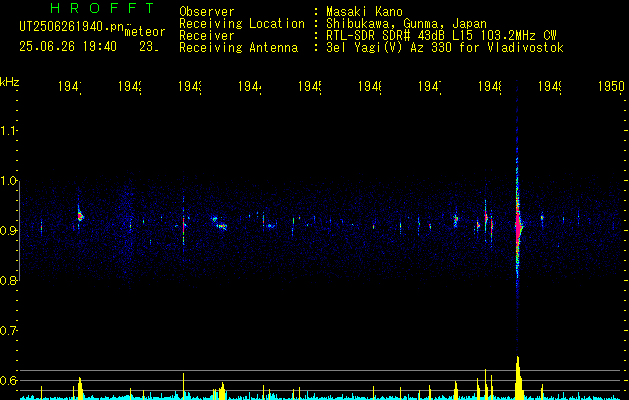This screenshot has height=400, width=629.
Task: Click the 'Receiver' field label
Action: click(207, 36)
